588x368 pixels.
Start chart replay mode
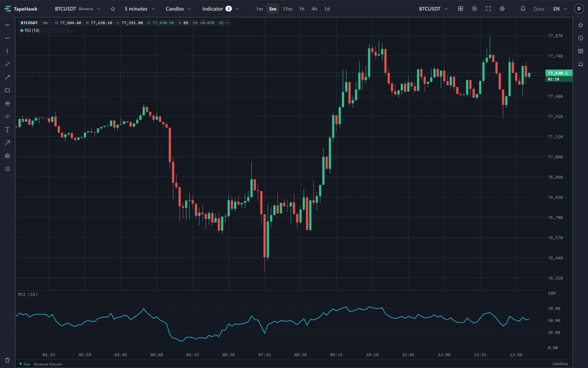click(x=475, y=9)
